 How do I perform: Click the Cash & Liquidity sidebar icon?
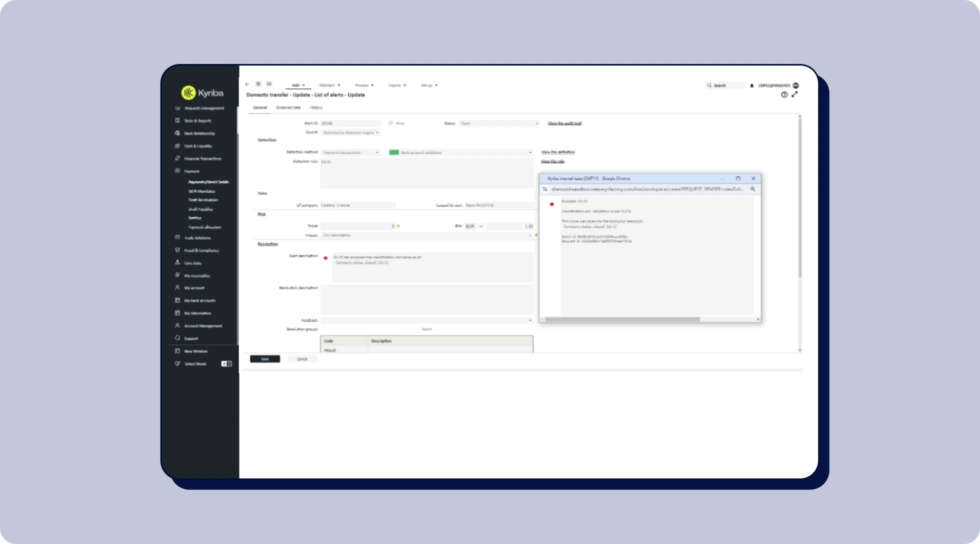point(177,146)
